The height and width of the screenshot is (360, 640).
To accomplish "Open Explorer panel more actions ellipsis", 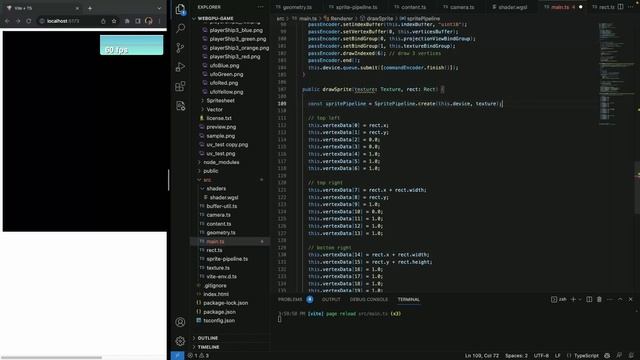I will [x=260, y=7].
